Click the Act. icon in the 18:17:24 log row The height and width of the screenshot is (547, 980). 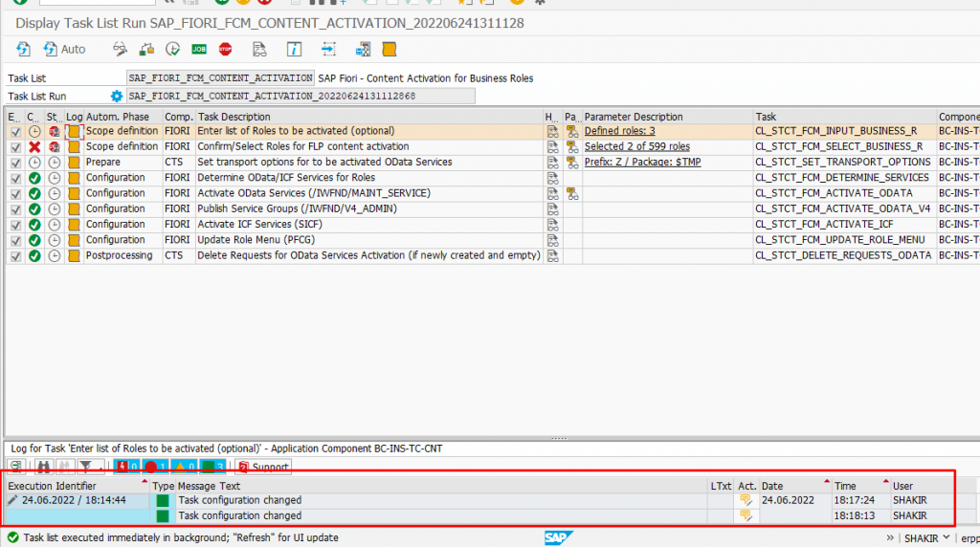point(746,500)
